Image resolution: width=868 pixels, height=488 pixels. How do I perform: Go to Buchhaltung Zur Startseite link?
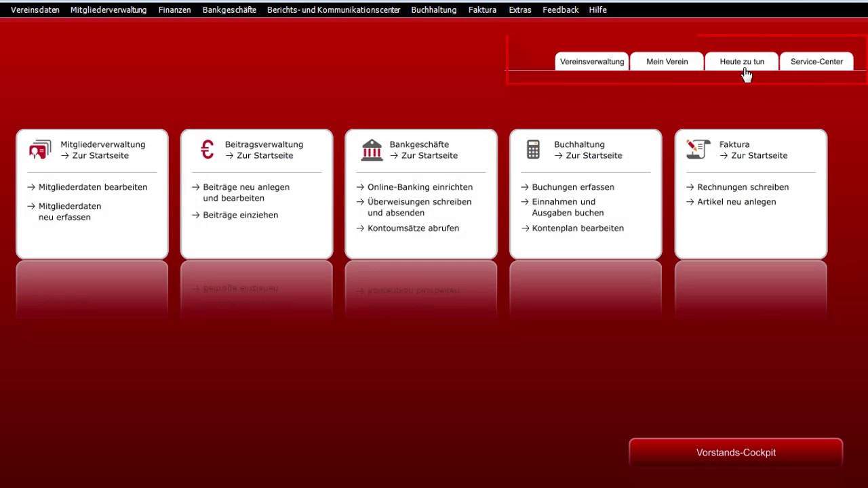(588, 156)
